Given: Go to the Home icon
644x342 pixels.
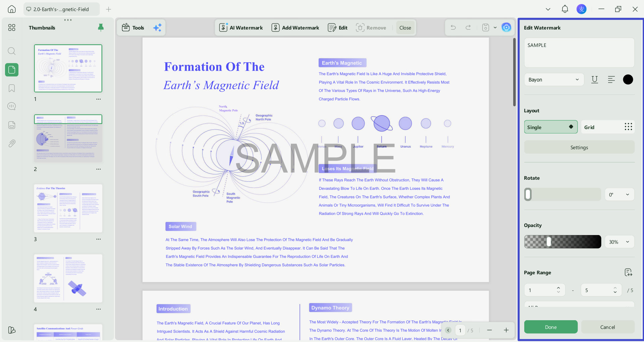Looking at the screenshot, I should click(12, 9).
